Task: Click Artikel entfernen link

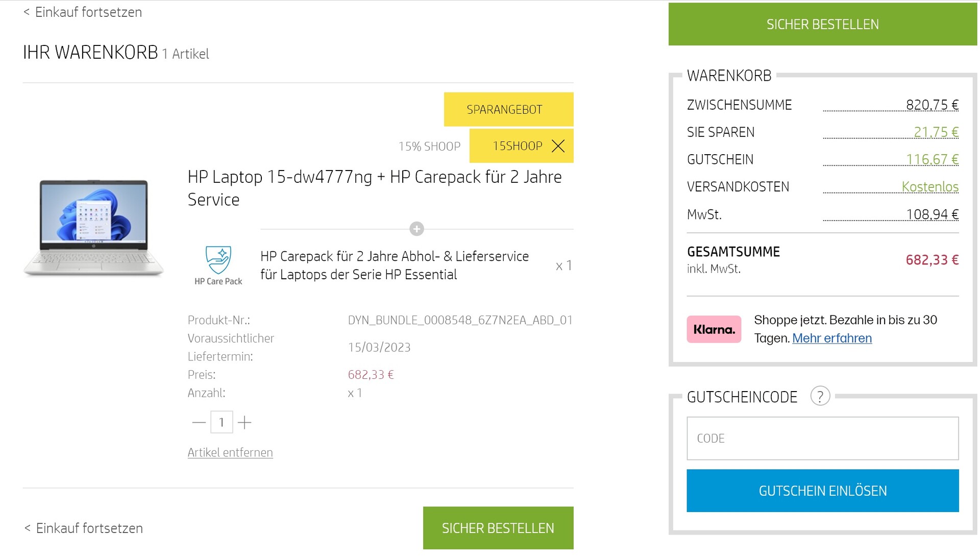Action: (230, 452)
